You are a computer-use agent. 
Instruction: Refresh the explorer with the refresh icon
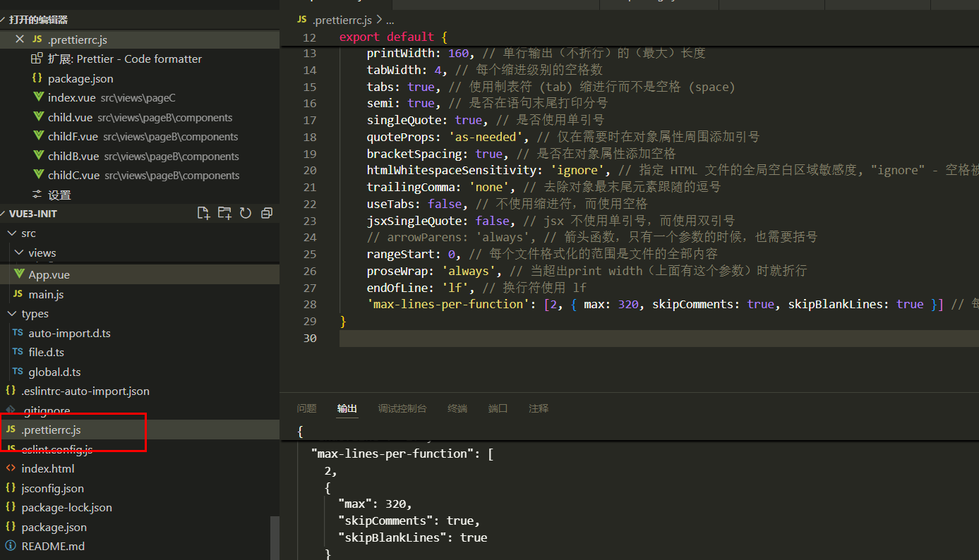coord(246,213)
